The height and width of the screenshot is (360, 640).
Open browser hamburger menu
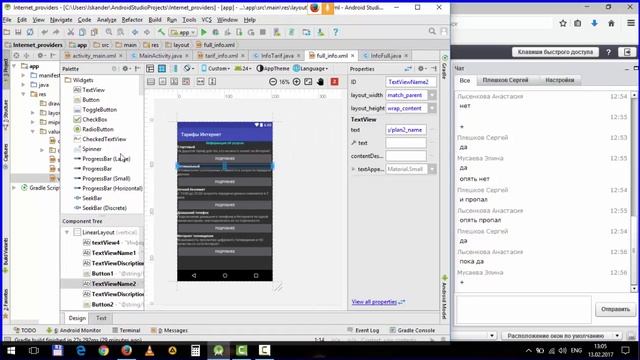coord(631,23)
